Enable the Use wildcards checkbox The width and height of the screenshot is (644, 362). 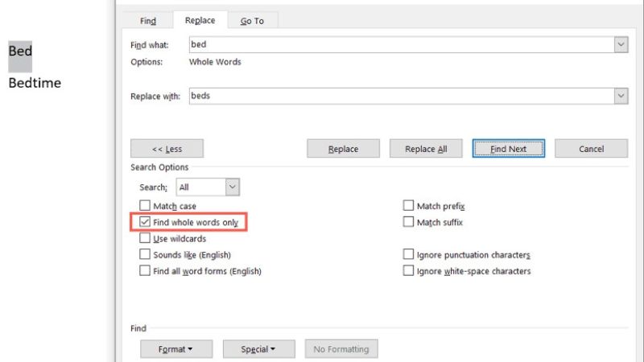145,239
